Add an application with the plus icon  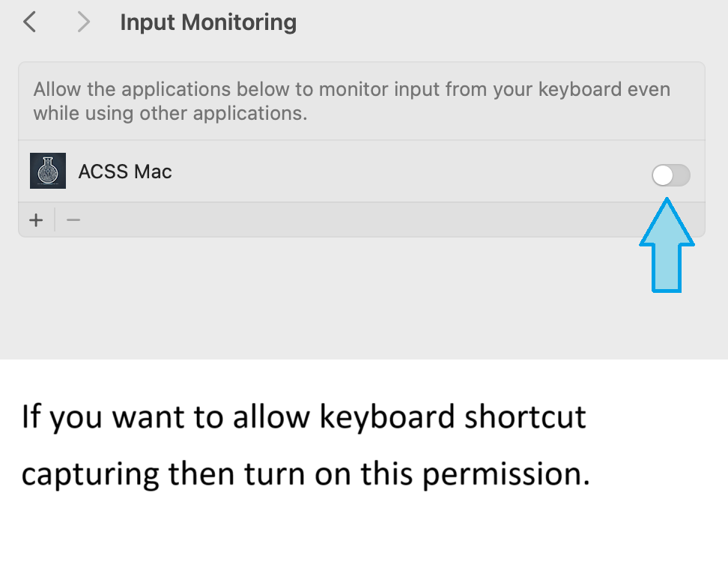pos(36,220)
